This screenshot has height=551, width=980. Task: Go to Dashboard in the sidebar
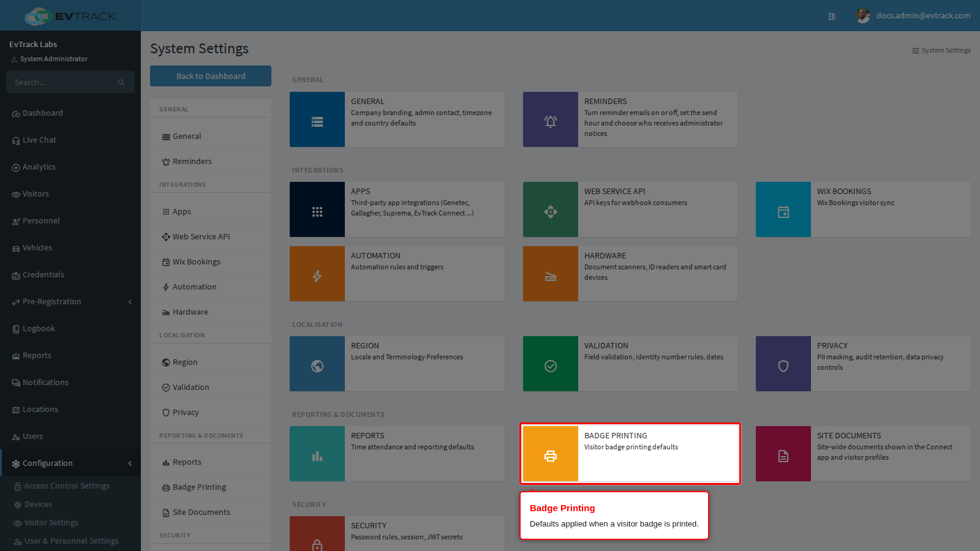[70, 113]
